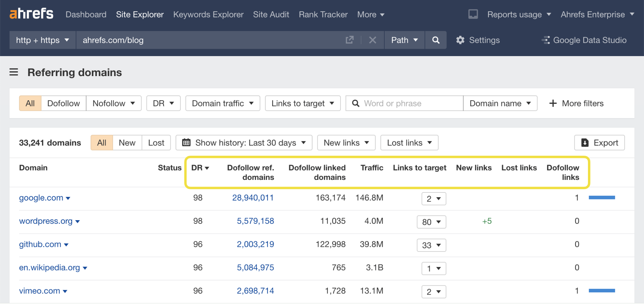Show only New referring domains
Image resolution: width=644 pixels, height=304 pixels.
coord(127,142)
